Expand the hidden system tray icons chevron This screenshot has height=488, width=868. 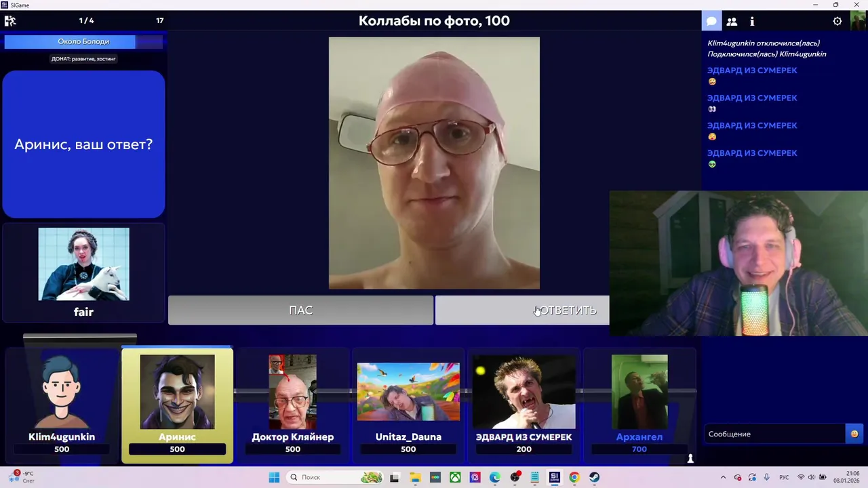coord(723,477)
